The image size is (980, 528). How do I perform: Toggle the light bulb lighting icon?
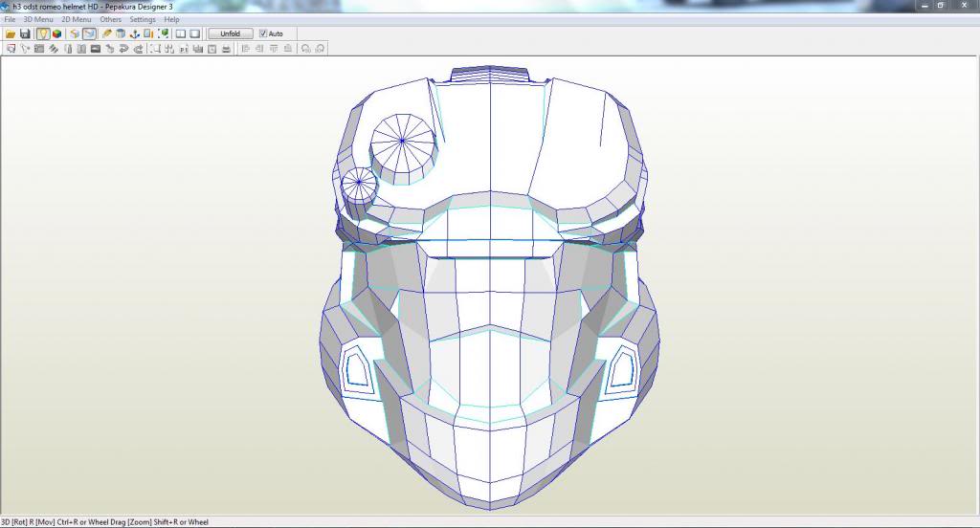[x=42, y=33]
